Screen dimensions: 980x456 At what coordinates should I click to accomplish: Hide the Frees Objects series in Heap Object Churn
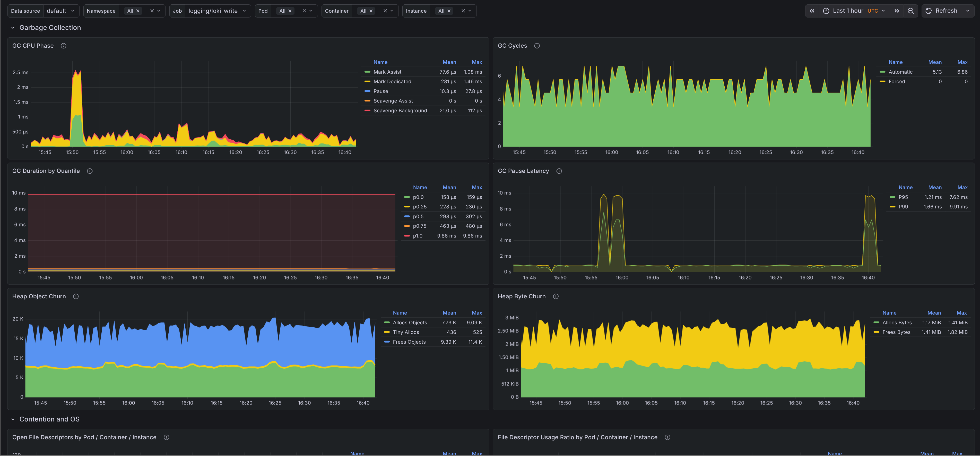pyautogui.click(x=409, y=342)
